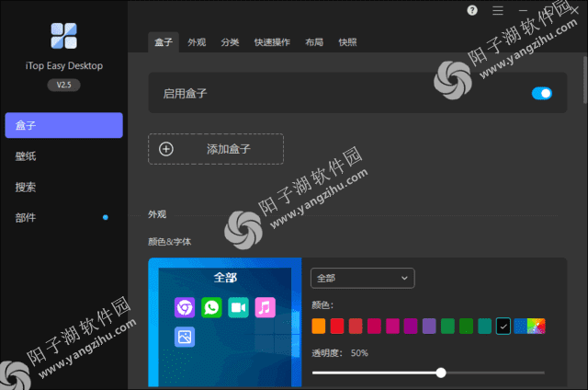The height and width of the screenshot is (390, 588).
Task: Select 壁纸 in the sidebar
Action: point(63,156)
